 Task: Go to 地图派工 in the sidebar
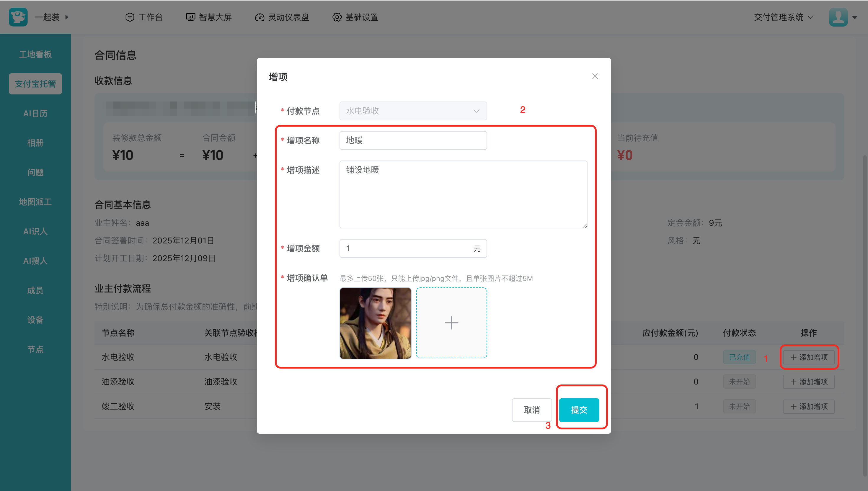tap(35, 202)
